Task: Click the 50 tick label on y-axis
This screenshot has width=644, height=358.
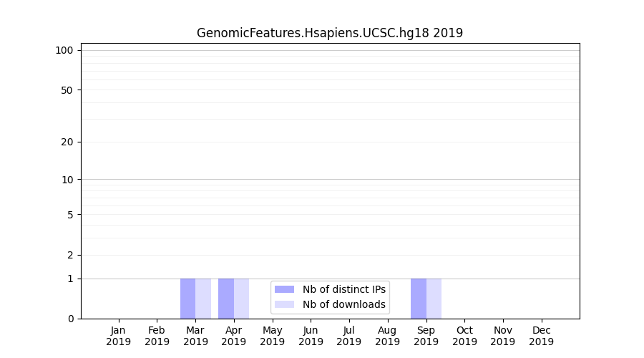Action: click(x=67, y=90)
